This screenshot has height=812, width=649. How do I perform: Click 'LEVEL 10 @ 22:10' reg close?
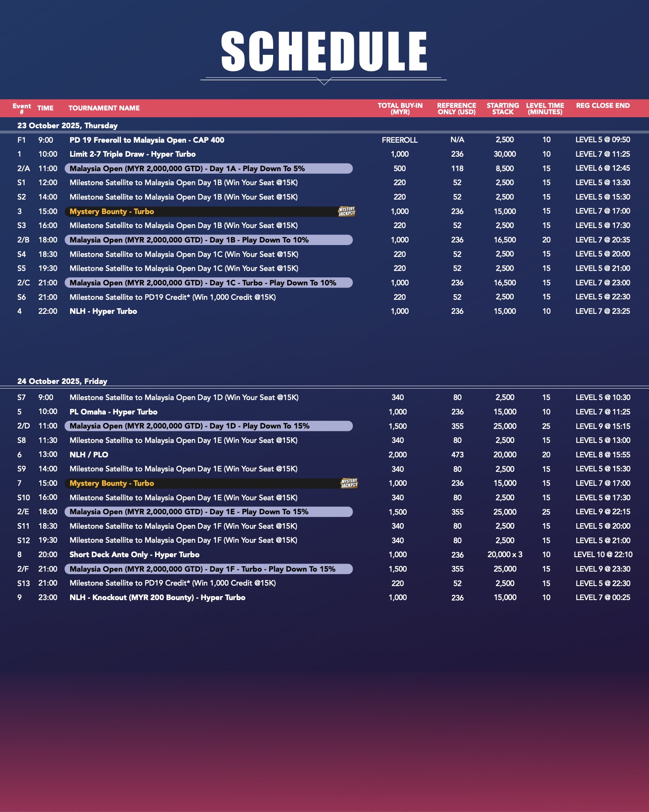coord(603,555)
